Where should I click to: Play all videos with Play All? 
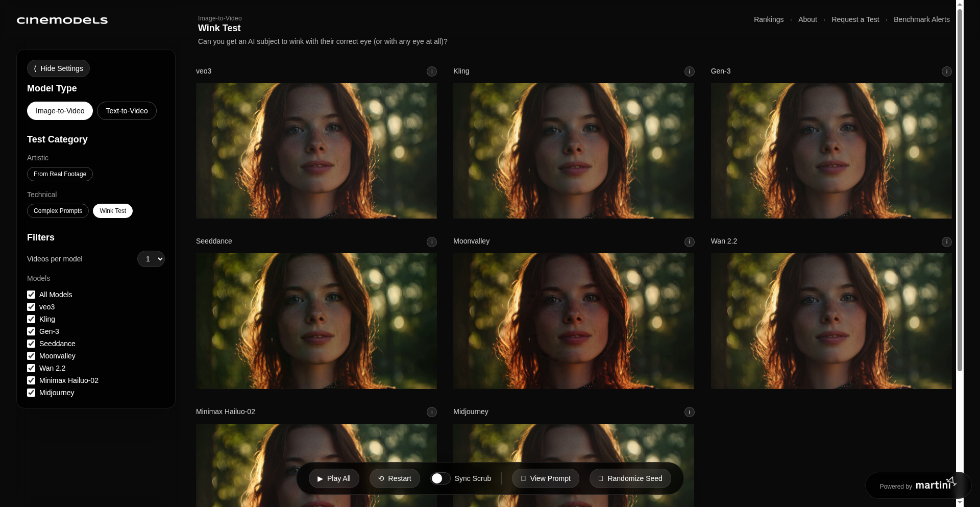334,478
